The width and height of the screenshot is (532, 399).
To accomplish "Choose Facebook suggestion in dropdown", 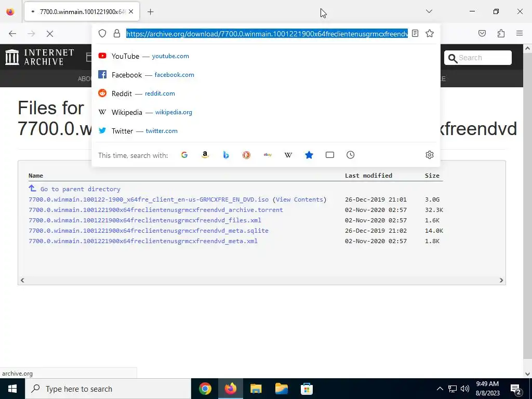I will click(266, 75).
